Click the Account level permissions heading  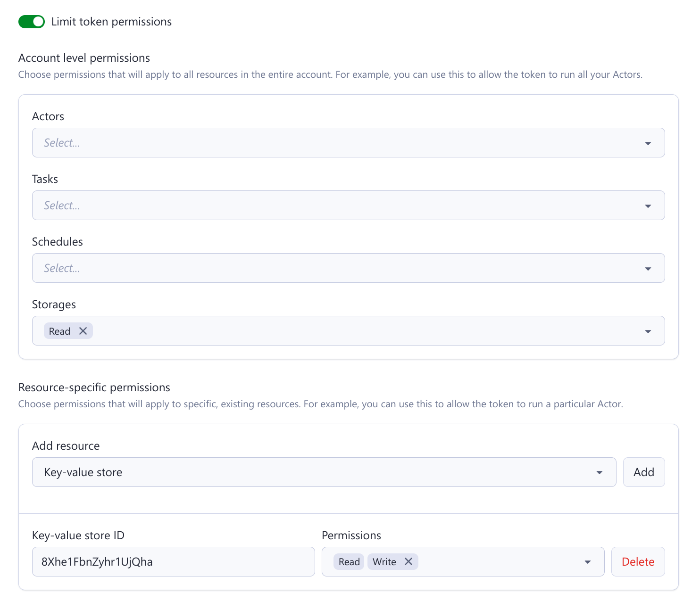84,58
